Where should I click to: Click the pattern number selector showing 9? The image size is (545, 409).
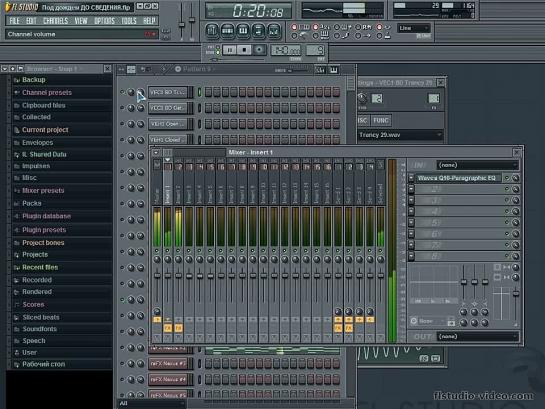[x=316, y=50]
